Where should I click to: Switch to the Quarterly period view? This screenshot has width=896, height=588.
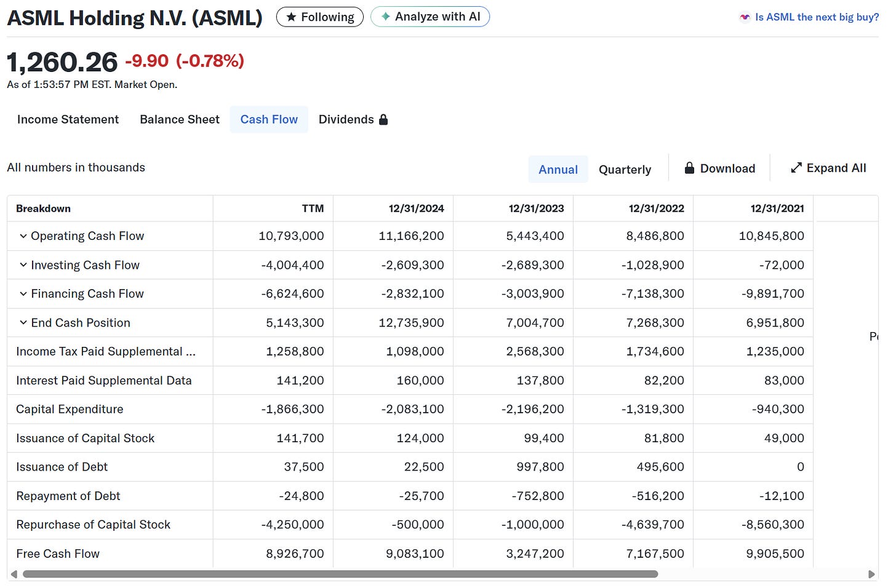tap(625, 169)
